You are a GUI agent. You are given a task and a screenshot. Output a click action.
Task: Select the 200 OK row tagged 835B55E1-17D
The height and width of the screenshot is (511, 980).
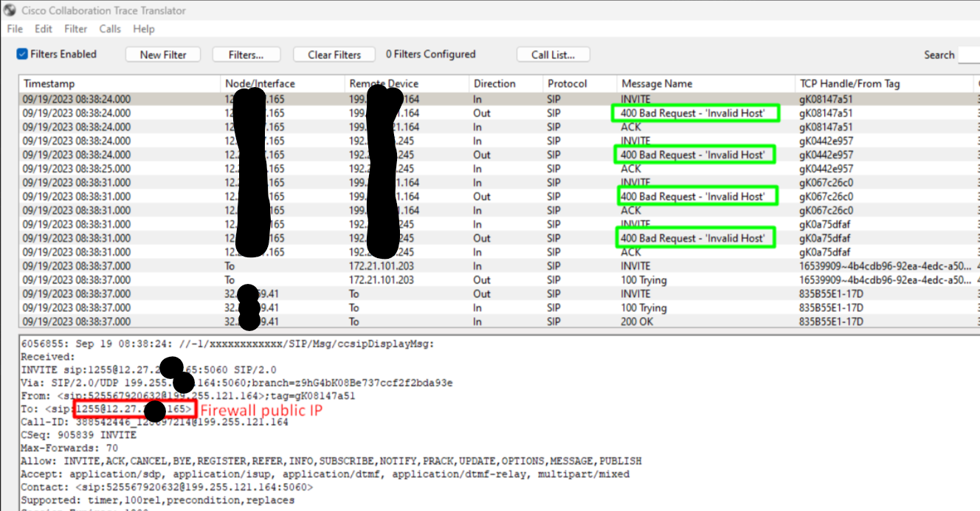pos(499,321)
